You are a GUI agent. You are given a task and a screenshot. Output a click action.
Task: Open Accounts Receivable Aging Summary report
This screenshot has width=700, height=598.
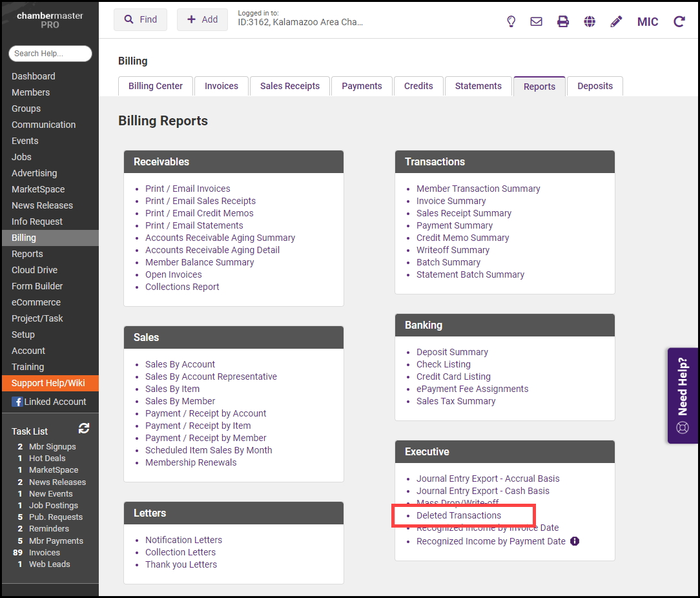coord(220,238)
